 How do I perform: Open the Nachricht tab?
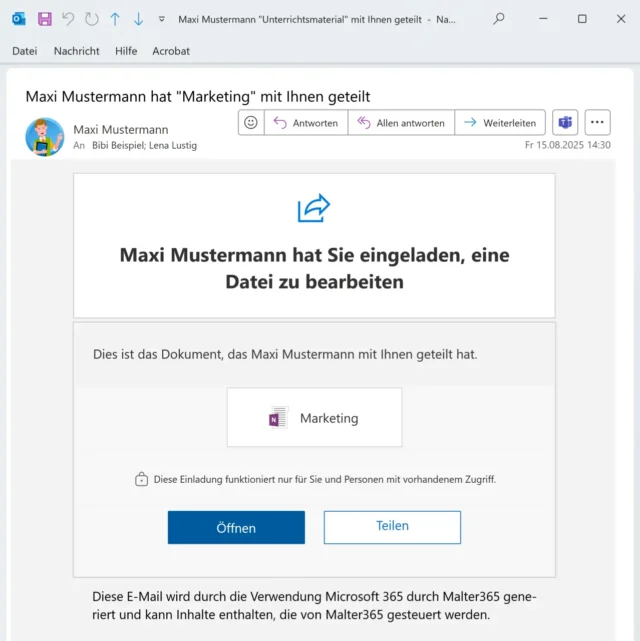click(x=77, y=51)
